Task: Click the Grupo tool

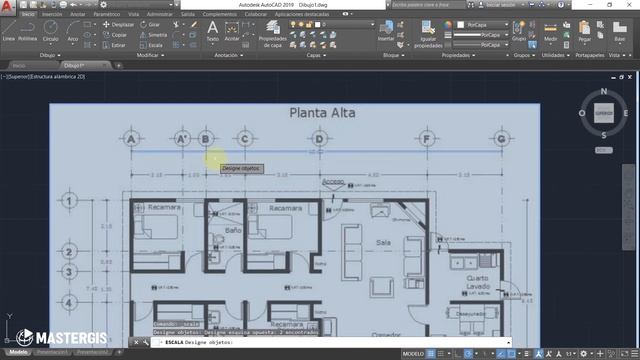Action: pyautogui.click(x=519, y=31)
